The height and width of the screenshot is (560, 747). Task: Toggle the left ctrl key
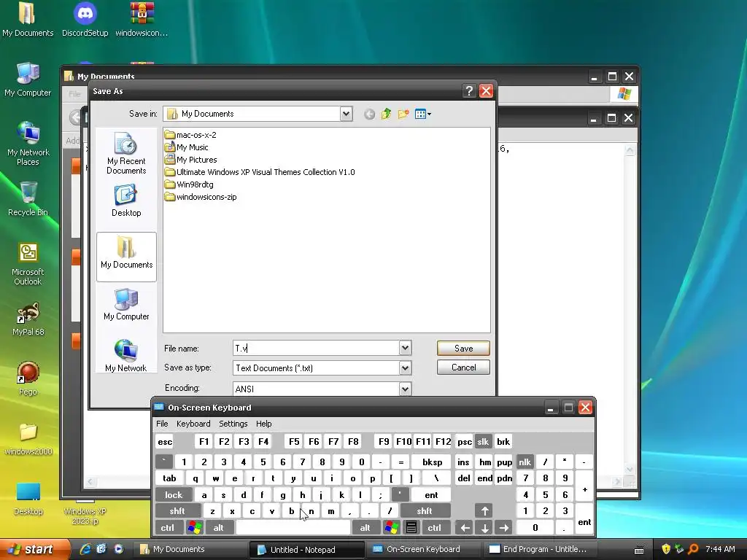coord(167,528)
